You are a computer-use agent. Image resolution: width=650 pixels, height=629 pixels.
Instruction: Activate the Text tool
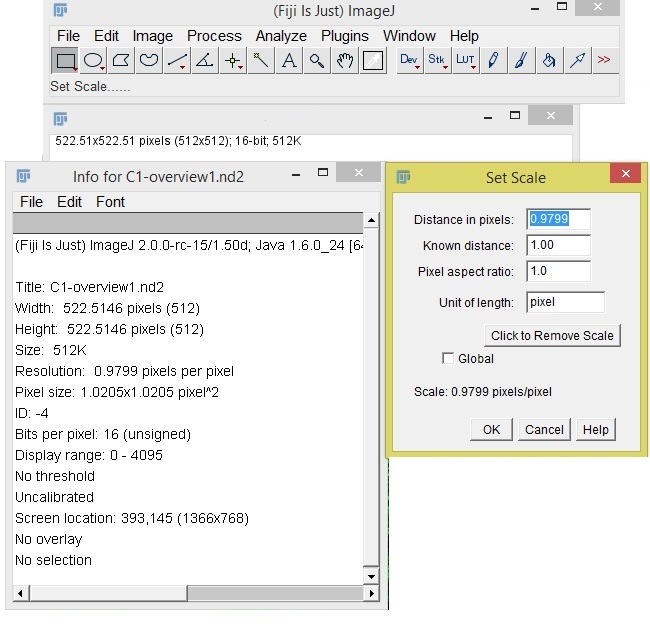(289, 61)
